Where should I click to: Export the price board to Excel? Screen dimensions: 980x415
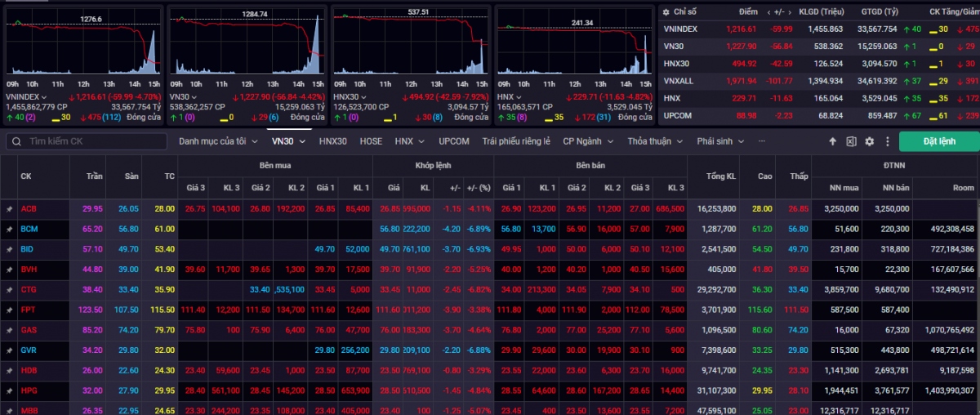[851, 141]
